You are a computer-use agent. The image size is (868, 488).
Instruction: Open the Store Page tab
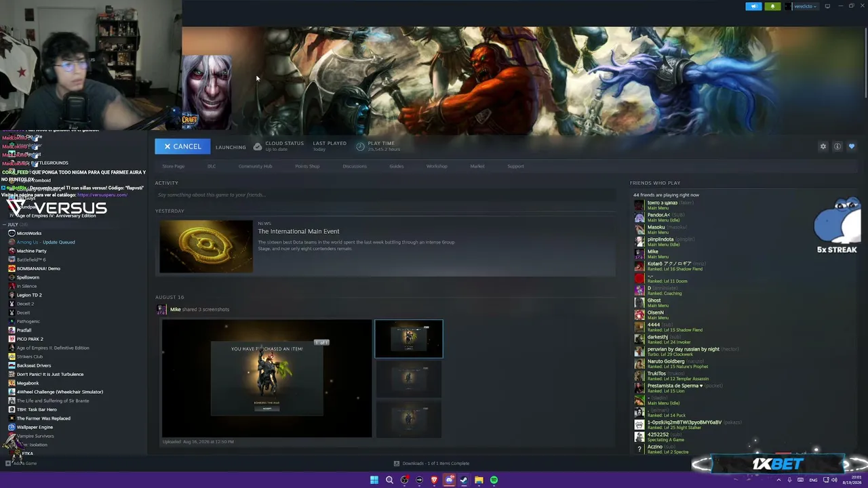coord(174,166)
